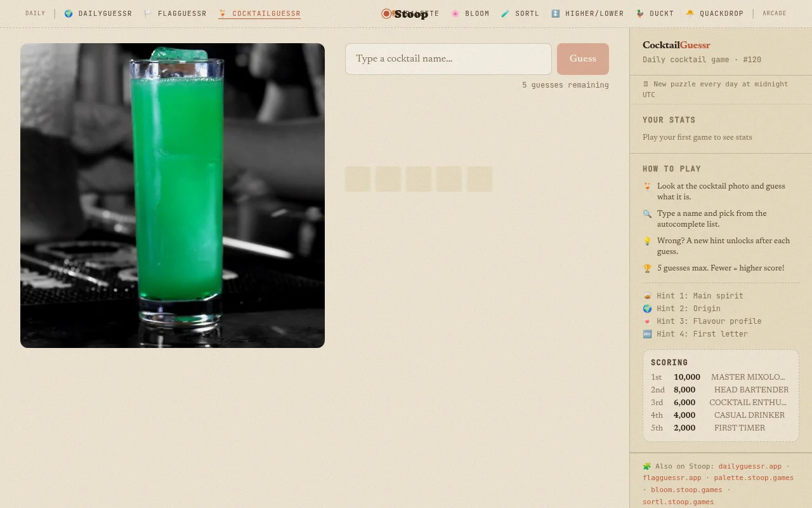The image size is (812, 508).
Task: Click the trophy icon in How to Play
Action: point(647,269)
